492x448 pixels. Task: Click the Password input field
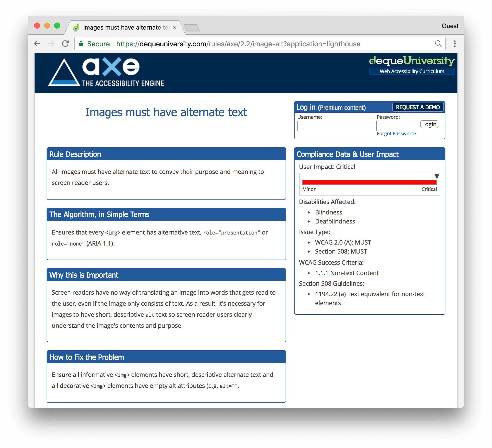[x=398, y=124]
